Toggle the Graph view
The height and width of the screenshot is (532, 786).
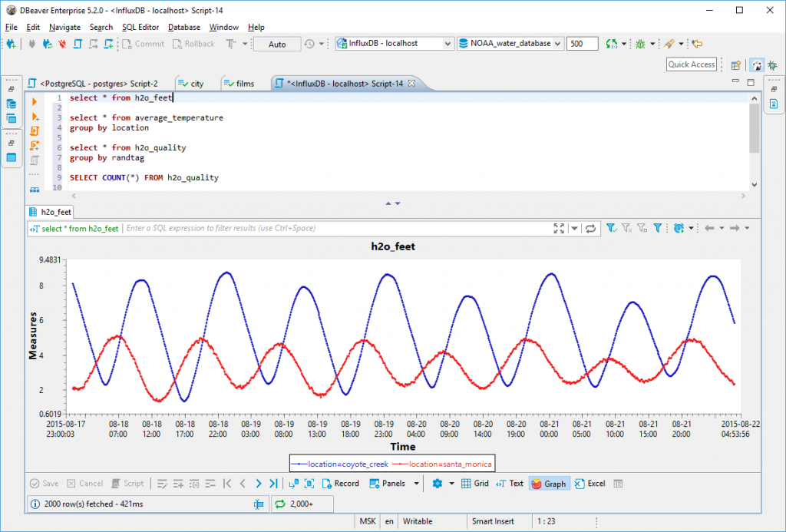pos(549,484)
